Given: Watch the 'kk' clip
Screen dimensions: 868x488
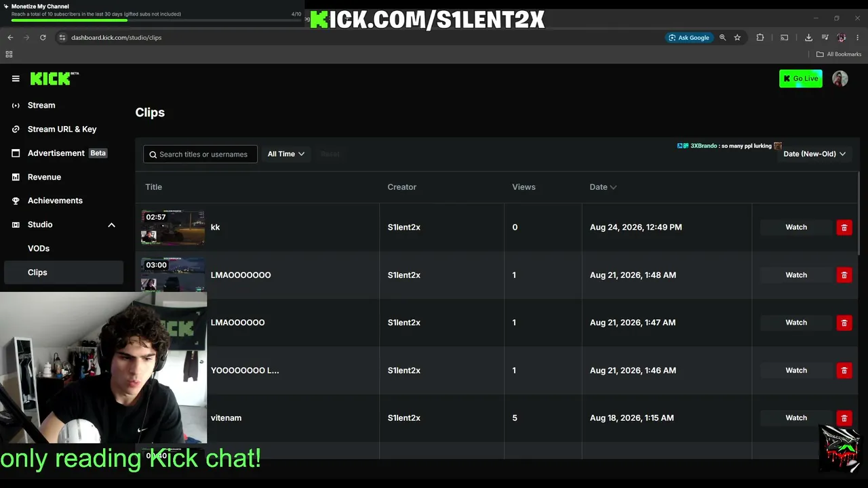Looking at the screenshot, I should [x=796, y=228].
